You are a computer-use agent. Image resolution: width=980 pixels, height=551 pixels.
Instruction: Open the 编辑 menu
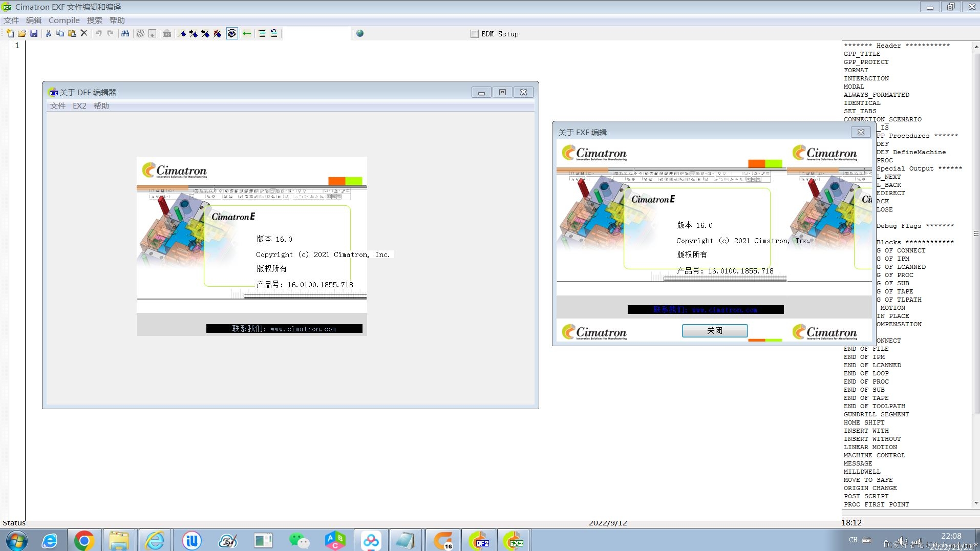34,20
